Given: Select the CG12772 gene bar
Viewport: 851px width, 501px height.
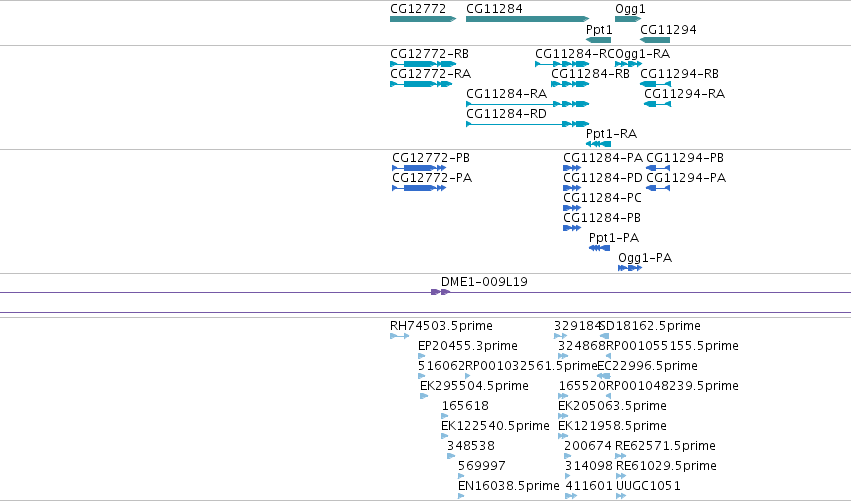Looking at the screenshot, I should (423, 19).
